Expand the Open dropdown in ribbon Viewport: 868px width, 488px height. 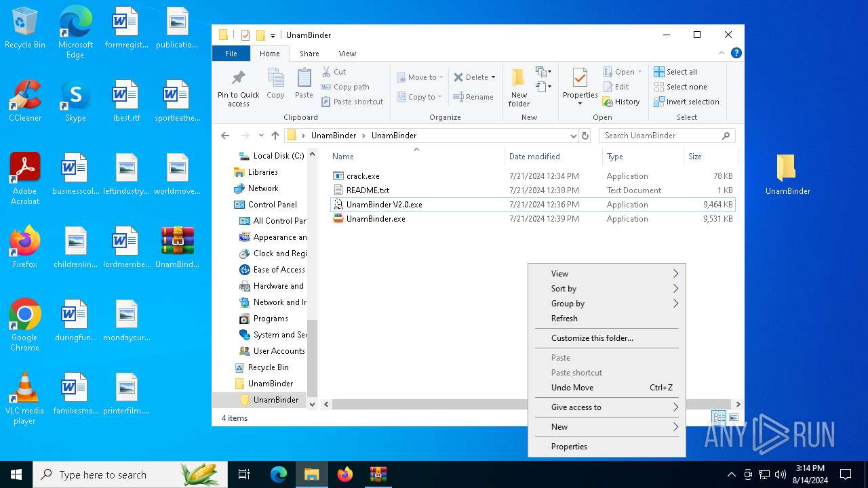pyautogui.click(x=639, y=72)
